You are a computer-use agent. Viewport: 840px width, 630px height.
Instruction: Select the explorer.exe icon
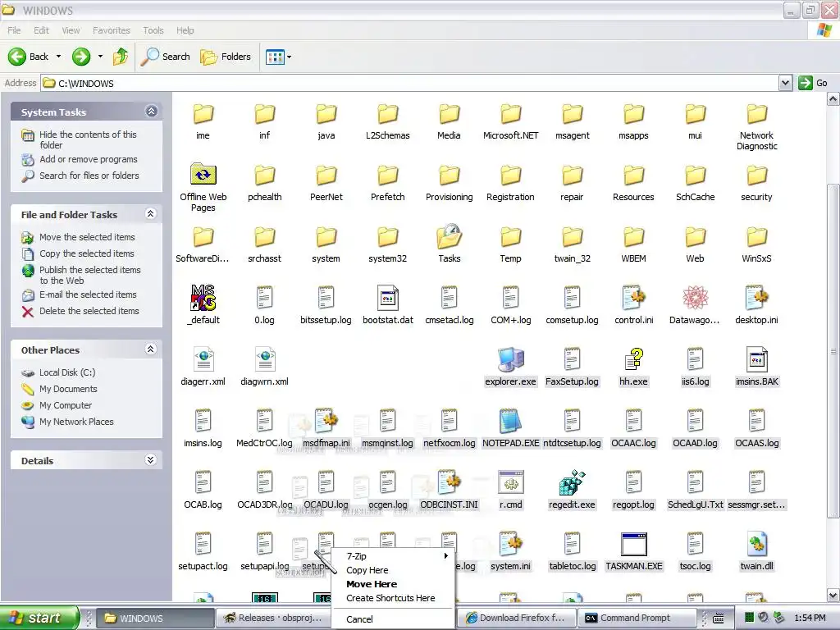pos(510,359)
